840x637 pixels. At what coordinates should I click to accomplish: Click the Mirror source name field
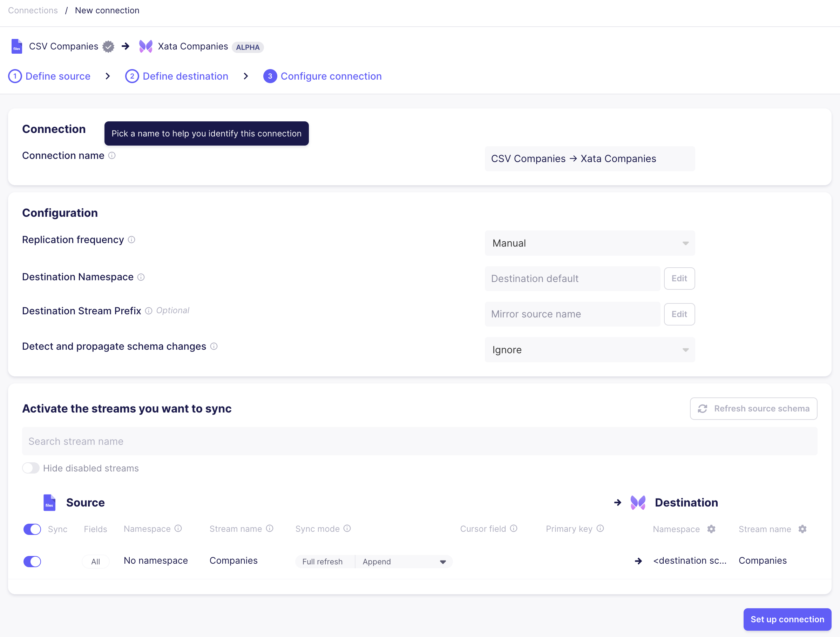[572, 314]
